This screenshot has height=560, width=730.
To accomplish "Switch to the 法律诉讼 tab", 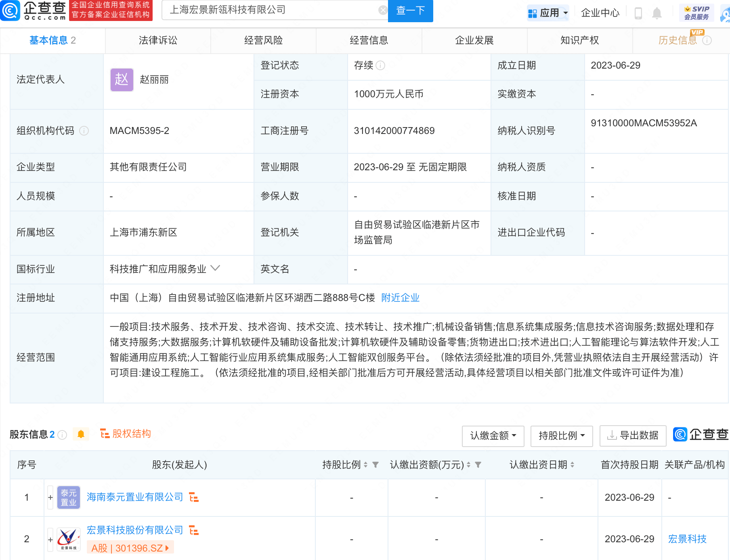I will click(x=158, y=40).
